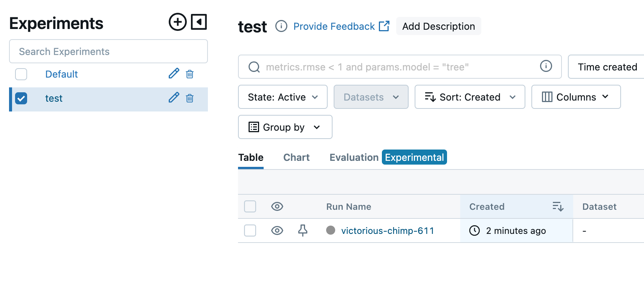Click trash icon for test experiment
The height and width of the screenshot is (287, 644).
coord(190,98)
